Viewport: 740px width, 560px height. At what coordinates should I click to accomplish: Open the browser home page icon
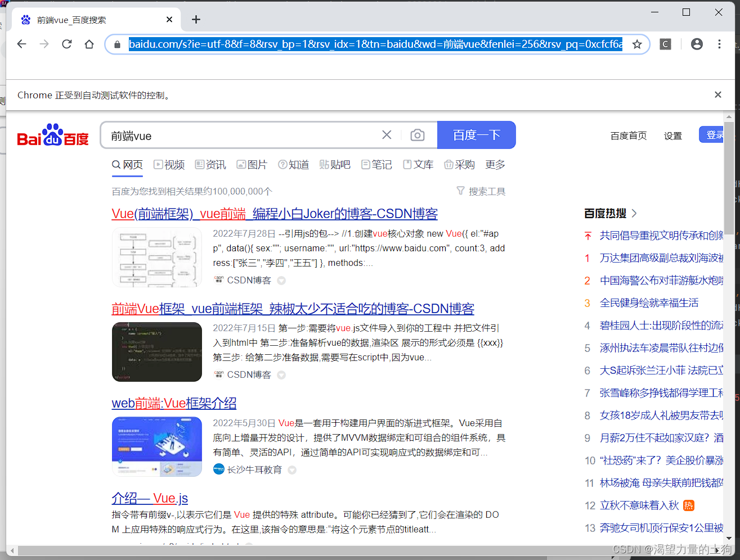click(x=89, y=44)
